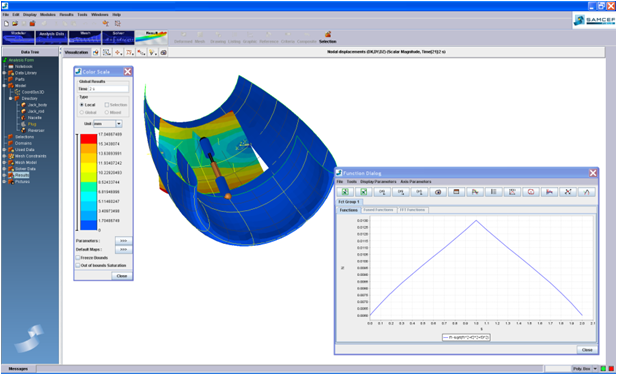This screenshot has width=617, height=375.
Task: Select the Local radio button
Action: pos(82,105)
